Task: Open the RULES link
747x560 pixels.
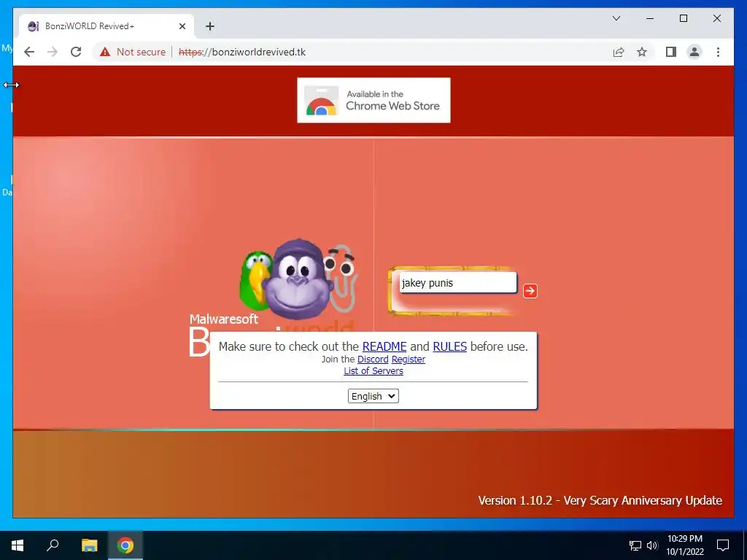Action: 449,346
